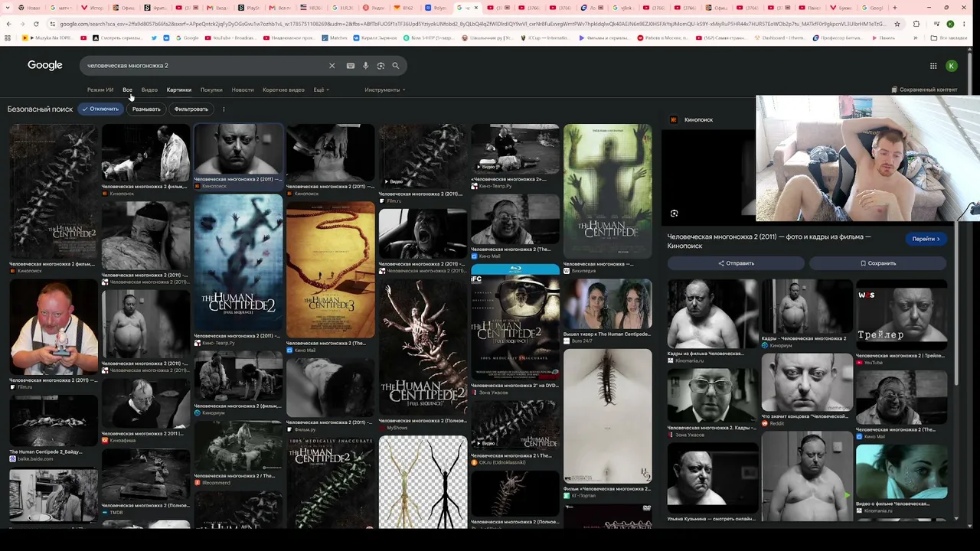The height and width of the screenshot is (551, 980).
Task: Click the Отправить share button
Action: (x=736, y=263)
